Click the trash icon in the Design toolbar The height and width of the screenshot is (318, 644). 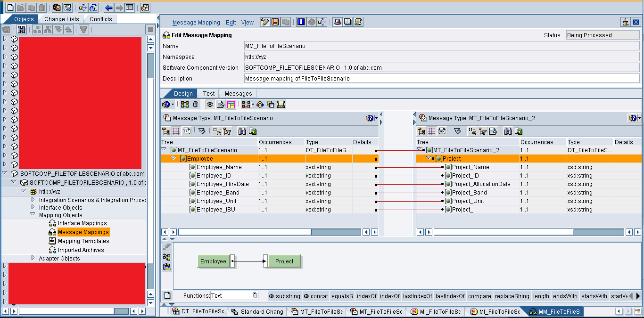(194, 104)
